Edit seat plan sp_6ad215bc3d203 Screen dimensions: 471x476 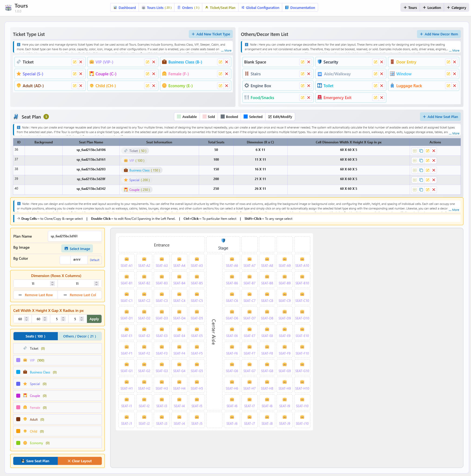tap(428, 170)
